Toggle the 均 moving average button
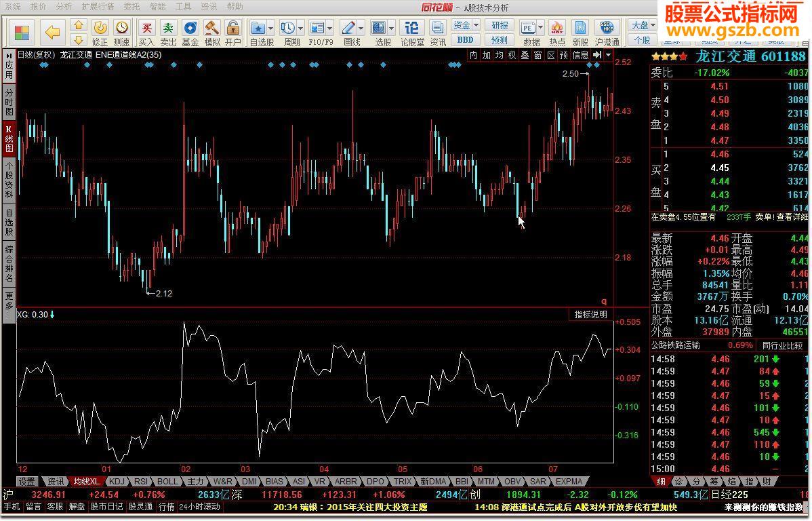The image size is (812, 521). tap(500, 55)
